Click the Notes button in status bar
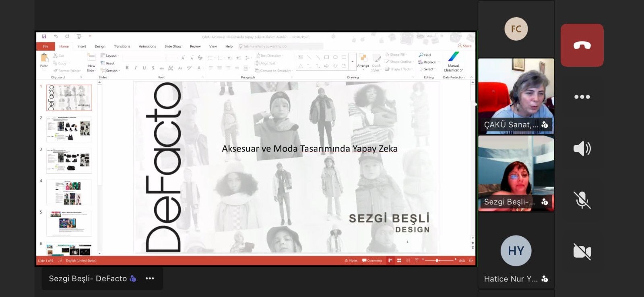This screenshot has height=297, width=644. pos(351,261)
